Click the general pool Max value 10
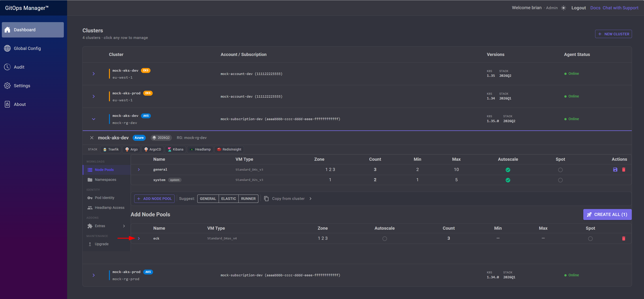The height and width of the screenshot is (299, 644). coord(456,170)
